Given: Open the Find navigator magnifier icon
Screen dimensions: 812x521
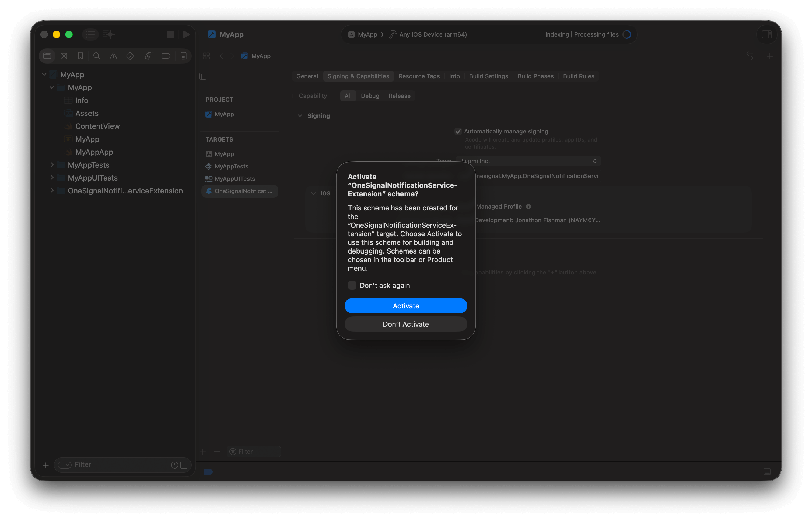Looking at the screenshot, I should click(97, 56).
